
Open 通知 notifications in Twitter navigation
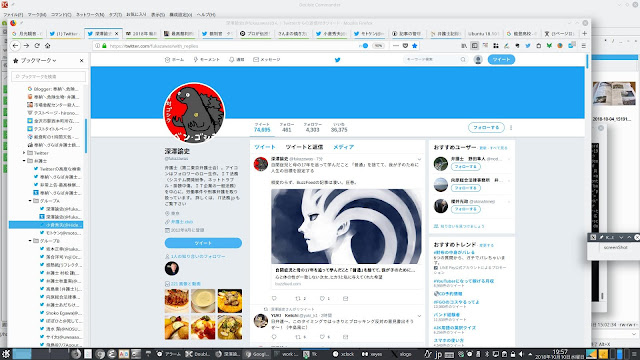(x=237, y=60)
